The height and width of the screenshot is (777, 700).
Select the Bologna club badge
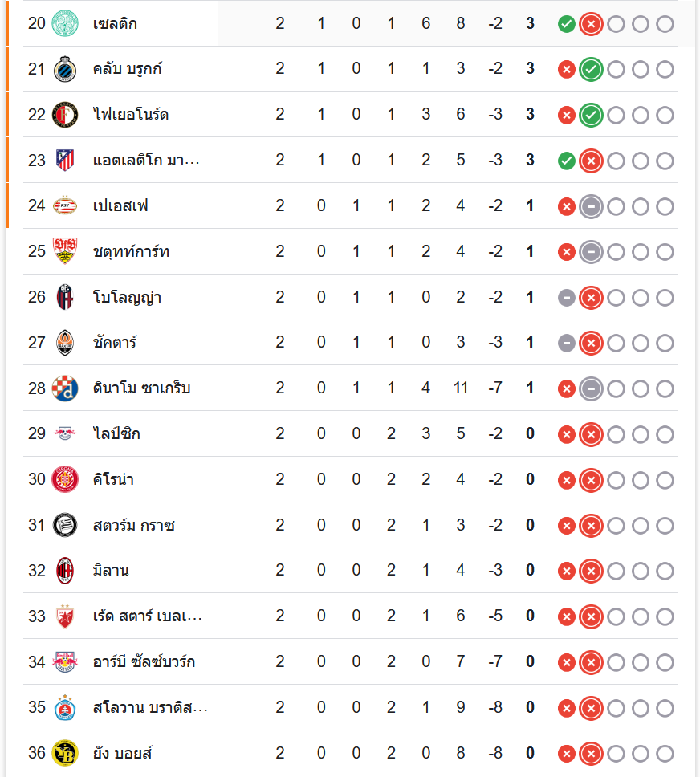64,298
